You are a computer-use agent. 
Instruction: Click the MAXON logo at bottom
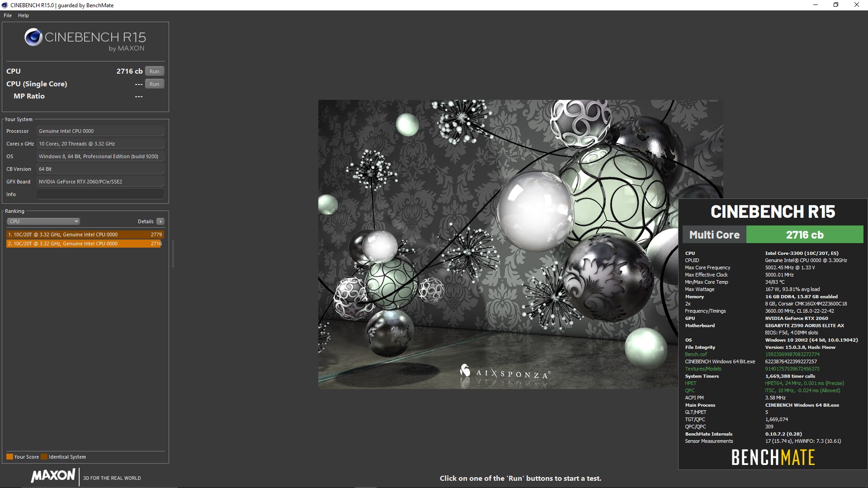[53, 475]
